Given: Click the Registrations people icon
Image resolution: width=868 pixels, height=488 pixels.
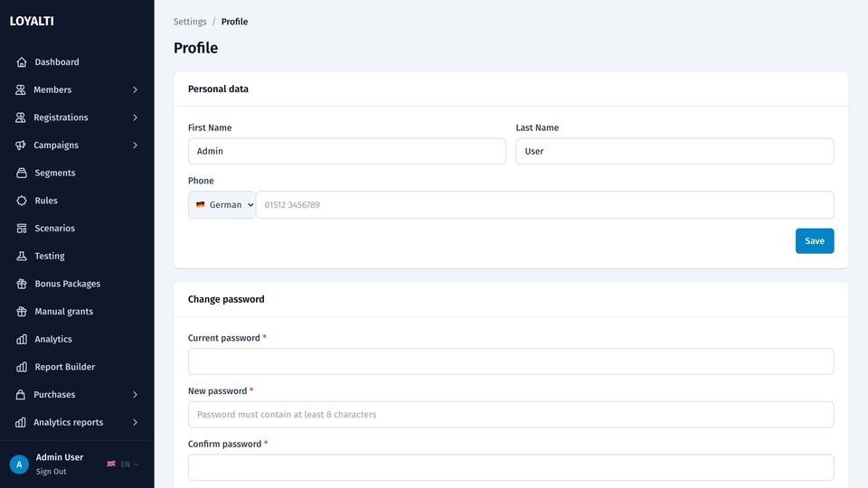Looking at the screenshot, I should click(21, 117).
